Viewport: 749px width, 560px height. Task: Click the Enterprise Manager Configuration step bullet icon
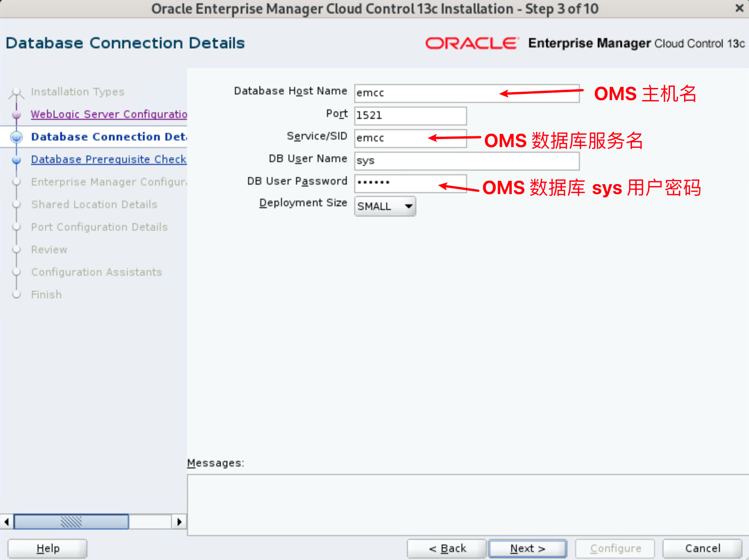16,182
